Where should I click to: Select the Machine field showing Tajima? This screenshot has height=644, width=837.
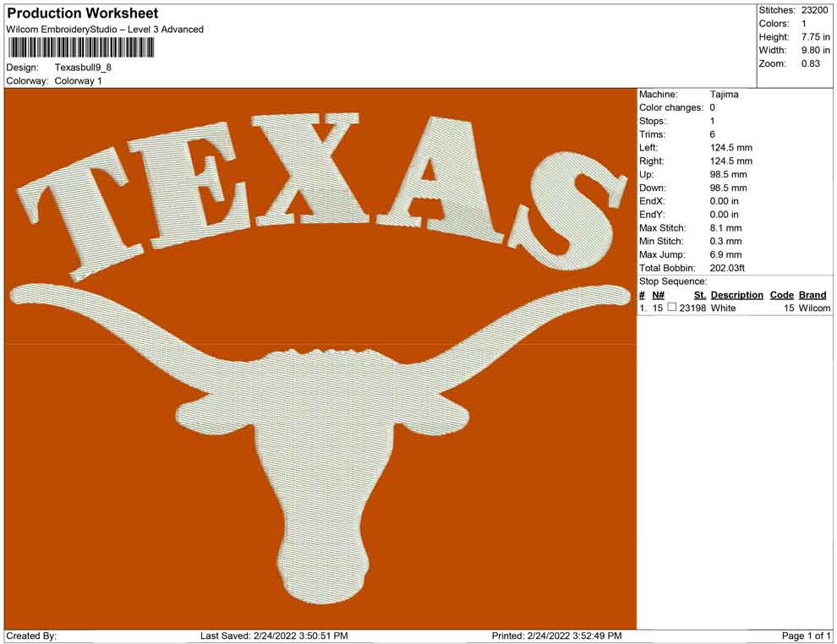click(x=725, y=94)
